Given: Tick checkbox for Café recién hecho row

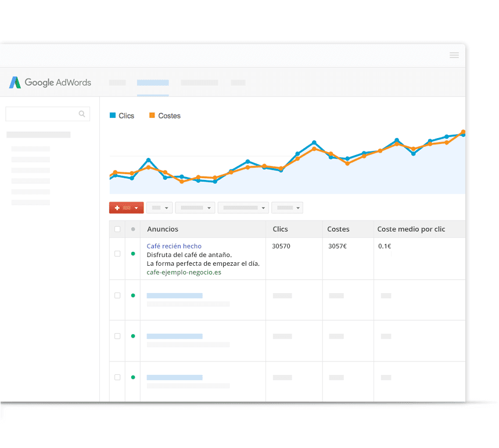Looking at the screenshot, I should [x=117, y=254].
